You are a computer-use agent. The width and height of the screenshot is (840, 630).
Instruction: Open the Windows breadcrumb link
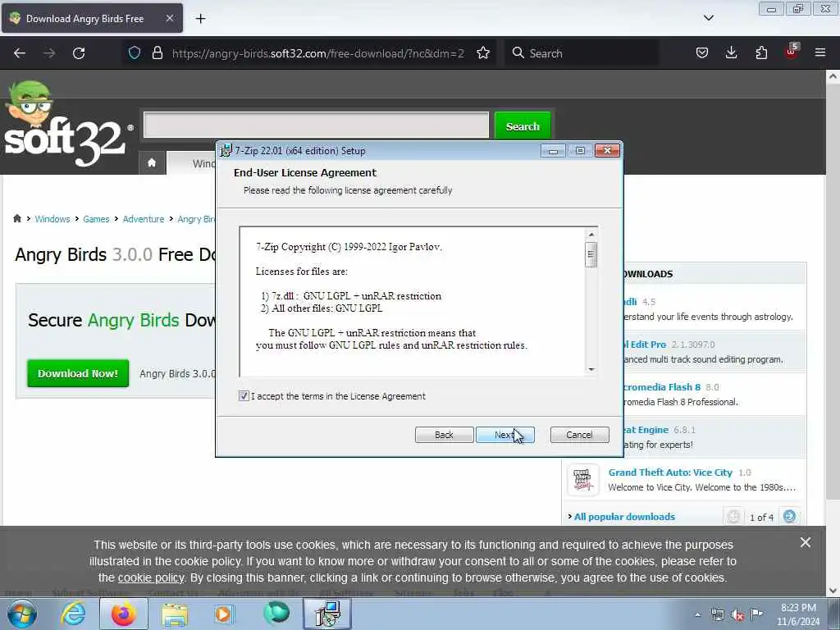pos(52,219)
